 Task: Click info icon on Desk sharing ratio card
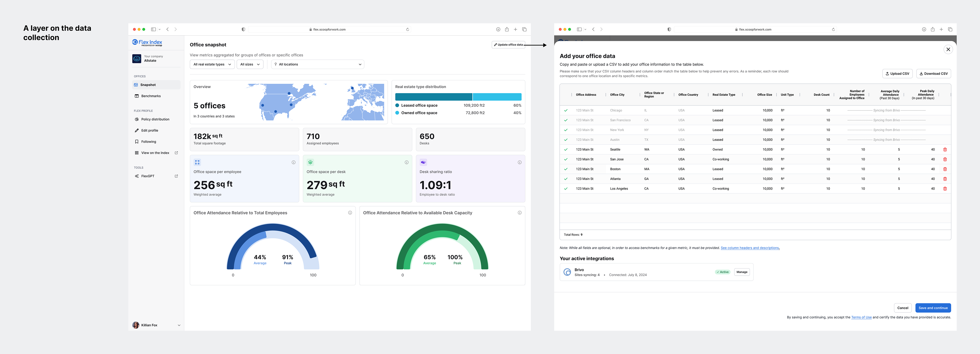tap(519, 163)
